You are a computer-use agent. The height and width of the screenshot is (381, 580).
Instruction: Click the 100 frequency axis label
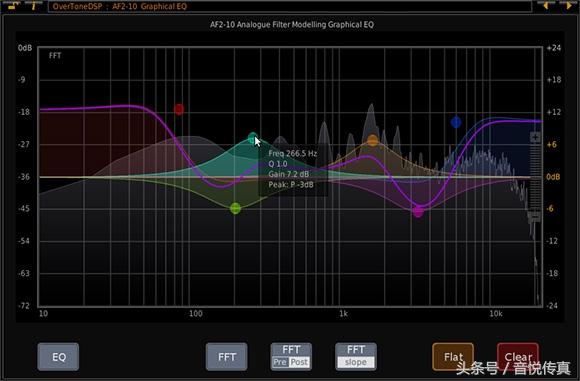click(x=196, y=314)
